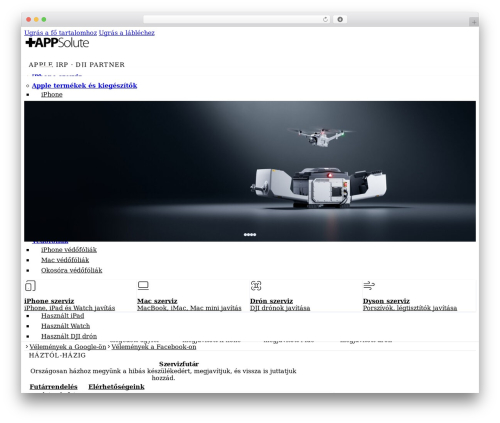Viewport: 500px width, 423px height.
Task: Open 'Okosóra védőfóliák' menu item
Action: tap(72, 270)
